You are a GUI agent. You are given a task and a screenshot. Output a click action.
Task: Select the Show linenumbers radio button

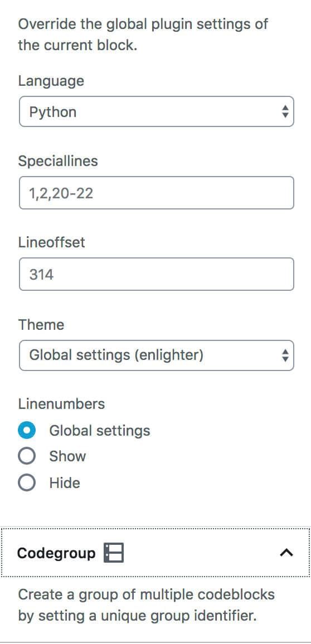click(x=27, y=456)
